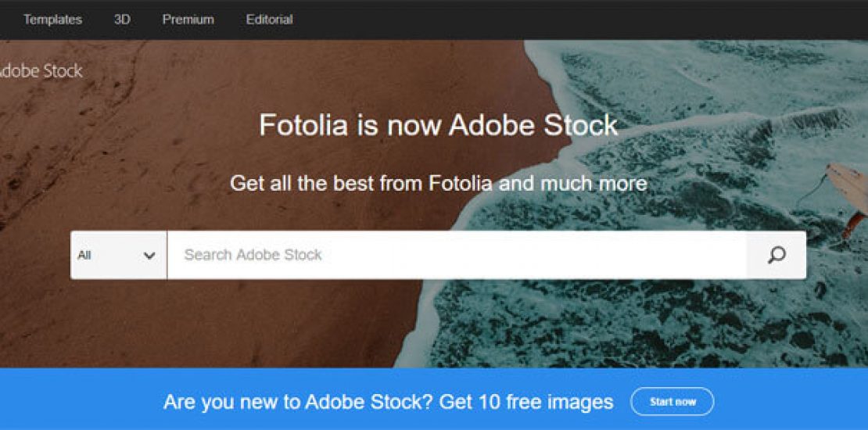Go to the 3D section
868x430 pixels.
[x=122, y=20]
